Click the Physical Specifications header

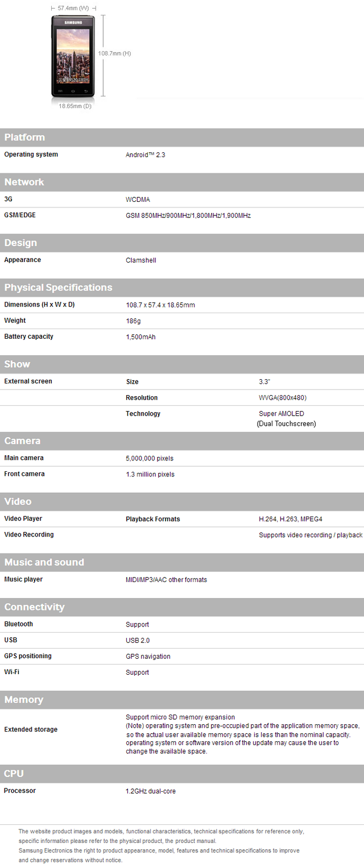click(x=58, y=288)
